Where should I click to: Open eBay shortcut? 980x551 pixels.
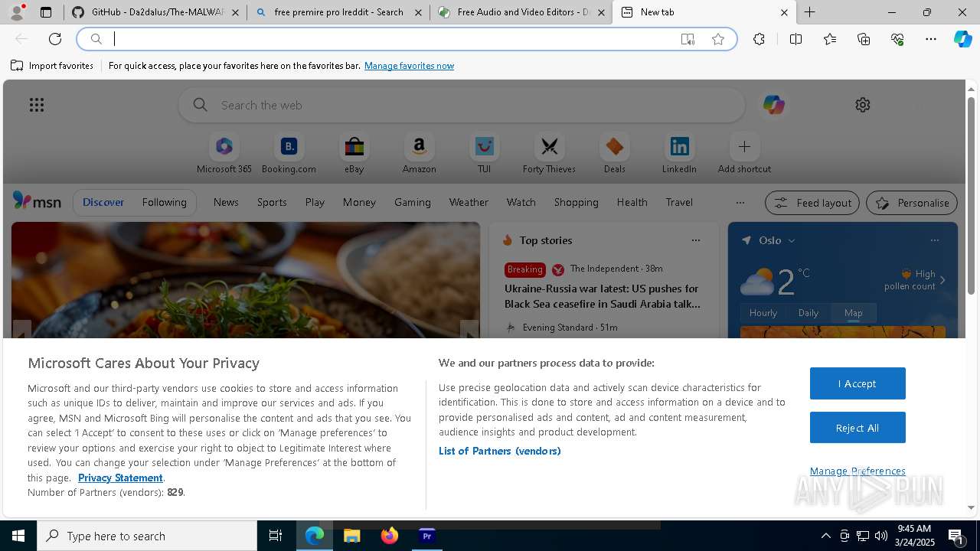pos(354,154)
